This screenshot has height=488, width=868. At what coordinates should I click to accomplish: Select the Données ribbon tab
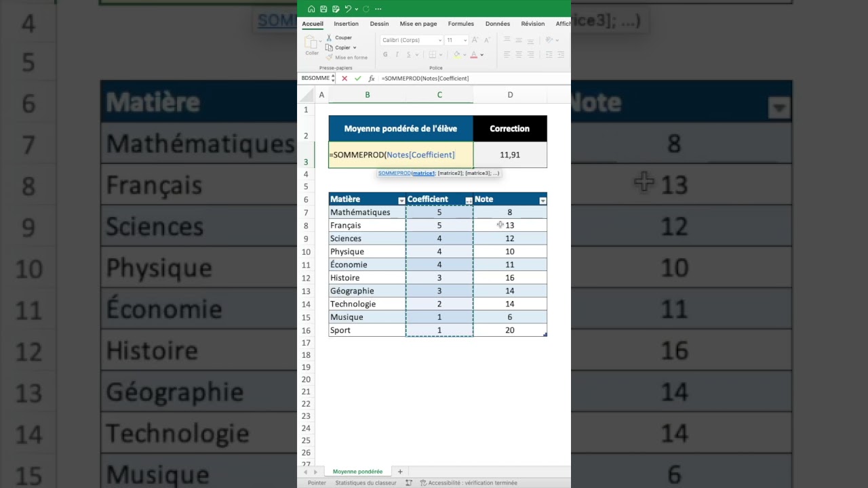498,24
